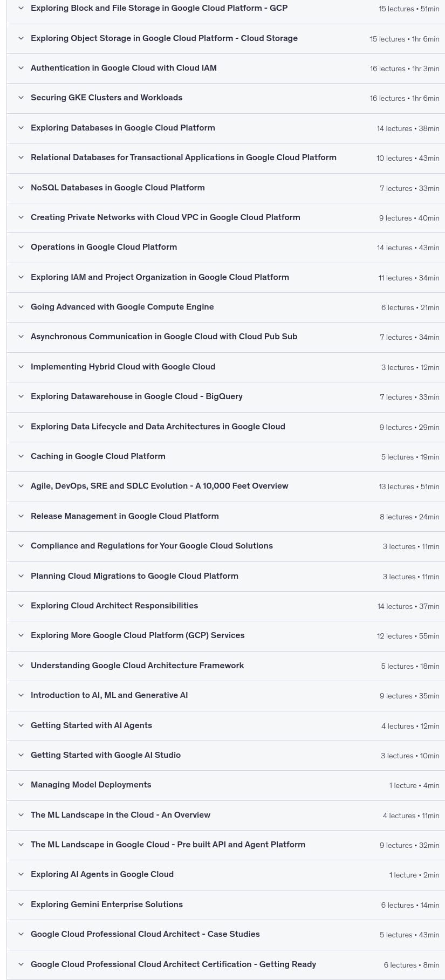This screenshot has height=980, width=445.
Task: Open section title Getting Started with AI Agents
Action: pyautogui.click(x=91, y=725)
